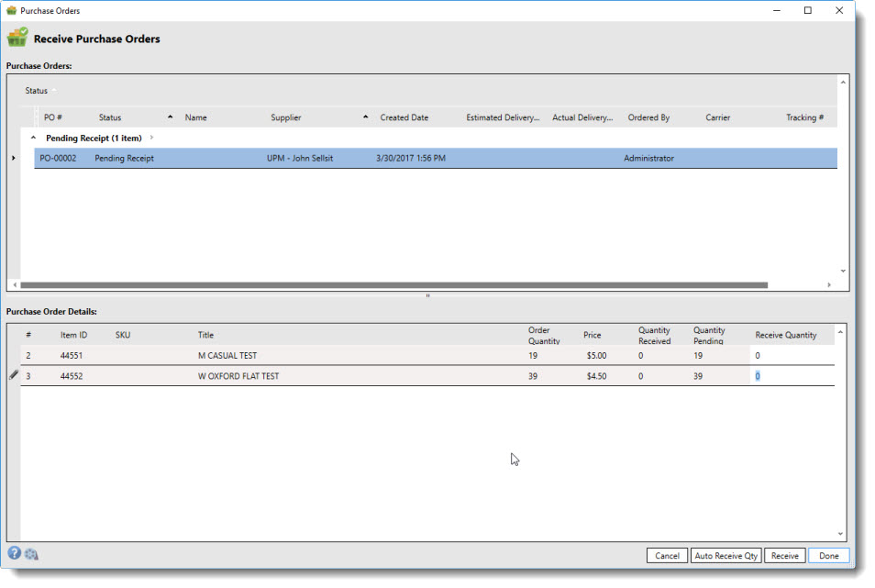875x588 pixels.
Task: Click the Purchase Orders title bar app icon
Action: pyautogui.click(x=12, y=11)
